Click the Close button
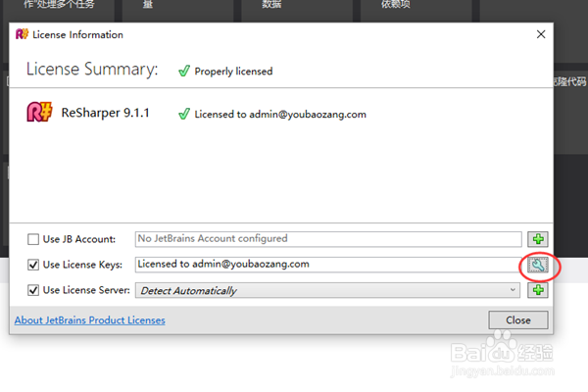The height and width of the screenshot is (392, 588). pos(517,320)
